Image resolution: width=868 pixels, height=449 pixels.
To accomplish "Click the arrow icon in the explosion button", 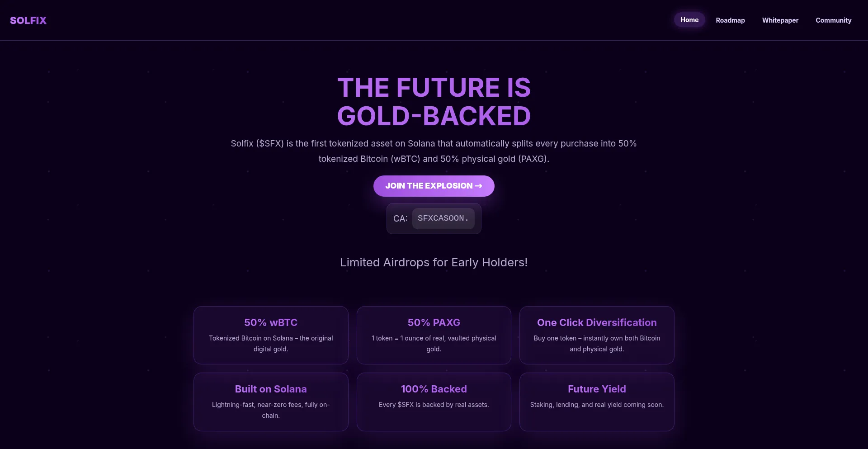I will pyautogui.click(x=478, y=186).
